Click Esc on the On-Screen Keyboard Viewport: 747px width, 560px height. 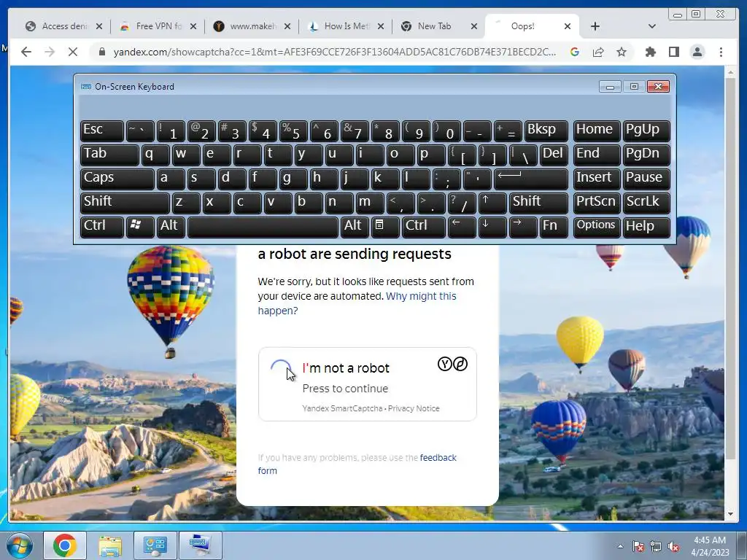(102, 131)
